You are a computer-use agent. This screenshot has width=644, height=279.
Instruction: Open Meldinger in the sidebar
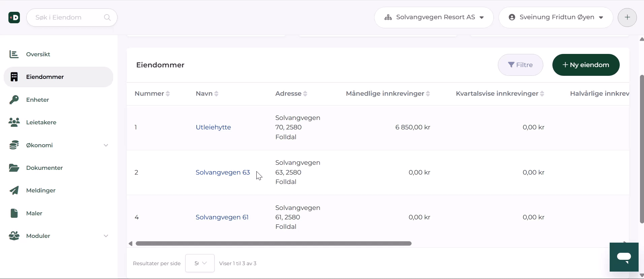[x=58, y=190]
